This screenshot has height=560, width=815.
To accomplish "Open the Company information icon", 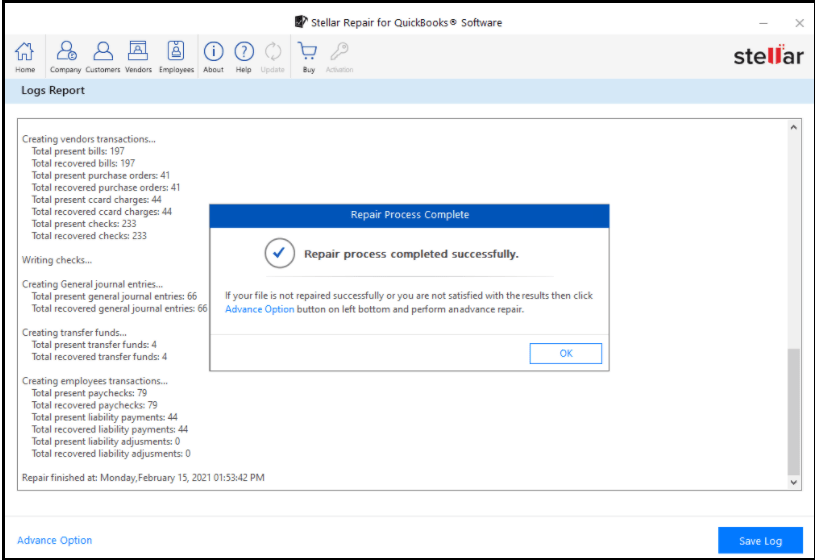I will click(66, 55).
